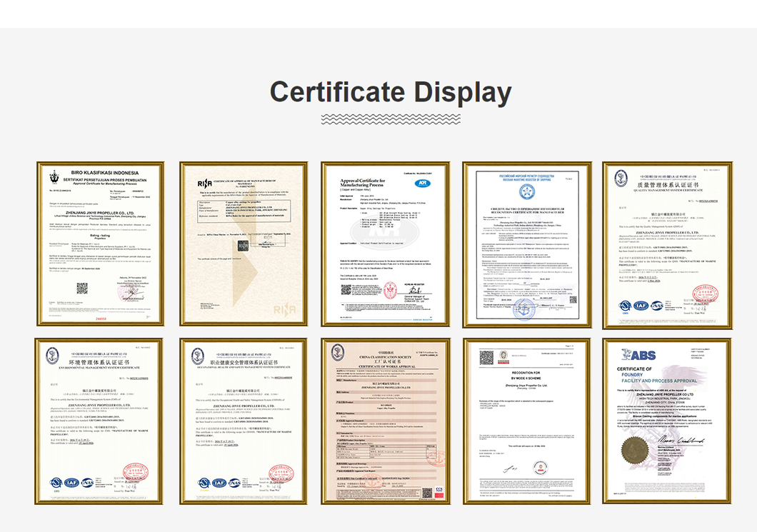Image resolution: width=757 pixels, height=532 pixels.
Task: Enlarge the Quality Management System Certificate
Action: [x=668, y=244]
